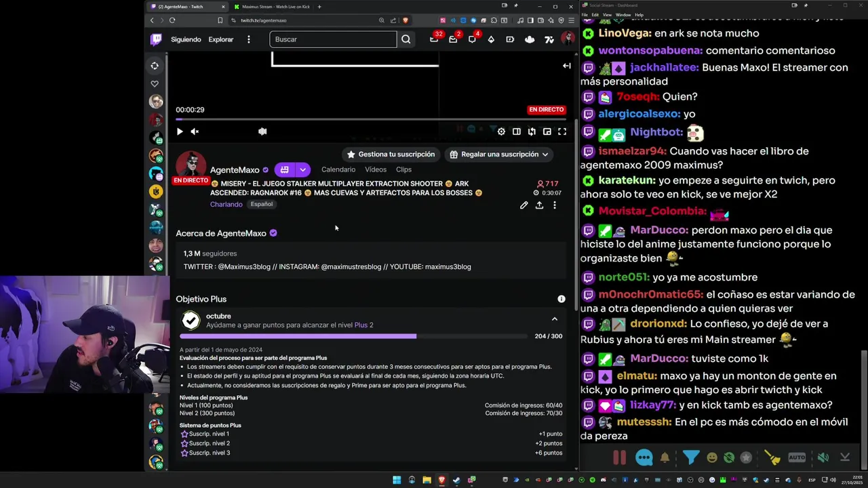Click AgenteMaxo channel avatar
868x488 pixels.
click(x=191, y=166)
